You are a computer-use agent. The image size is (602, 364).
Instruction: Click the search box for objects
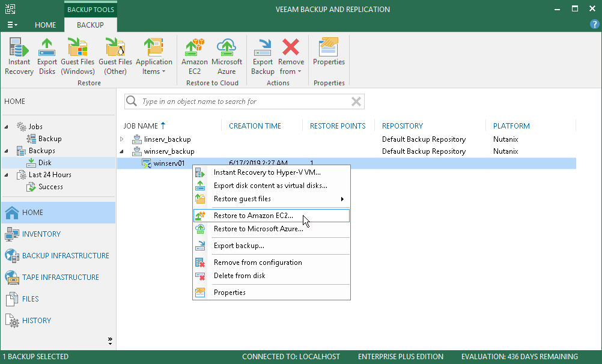(244, 102)
